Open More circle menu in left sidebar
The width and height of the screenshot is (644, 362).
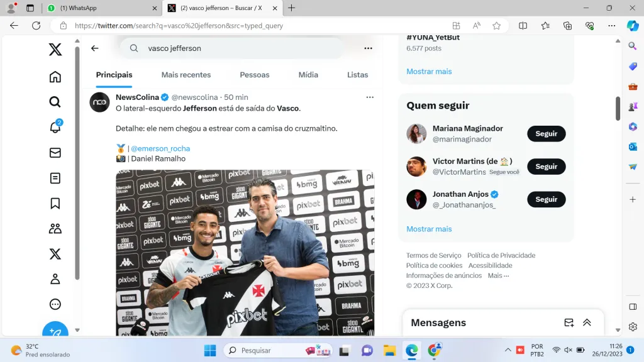coord(55,304)
